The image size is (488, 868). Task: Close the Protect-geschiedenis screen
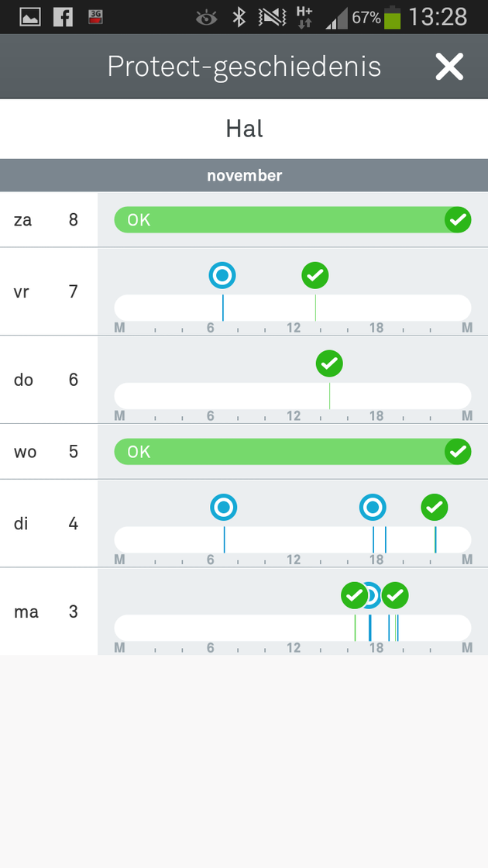coord(448,67)
